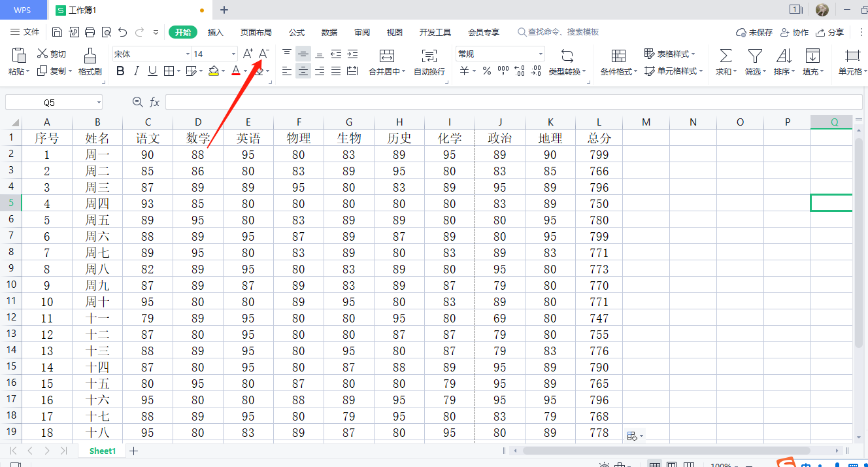The image size is (868, 467).
Task: Expand the number format dropdown (常规)
Action: [x=541, y=54]
